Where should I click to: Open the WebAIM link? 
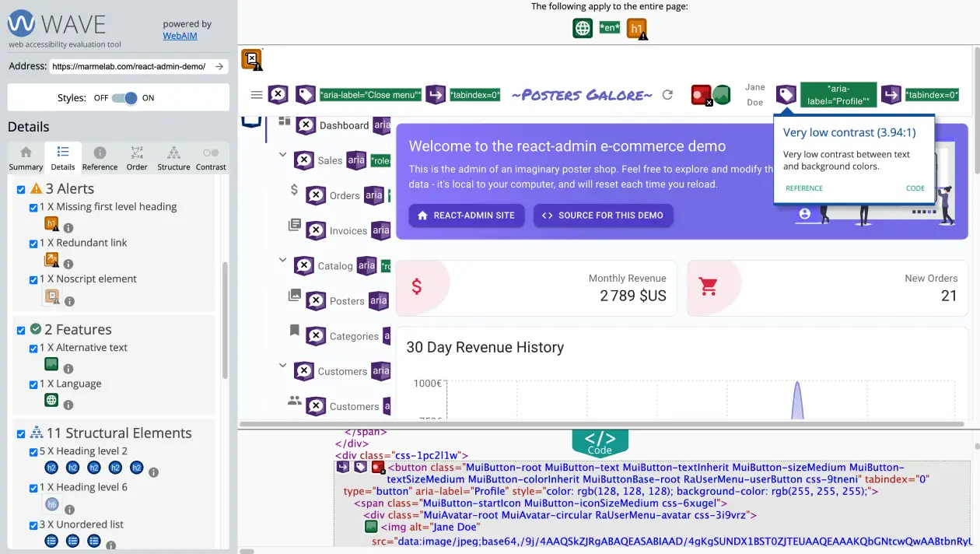coord(179,36)
